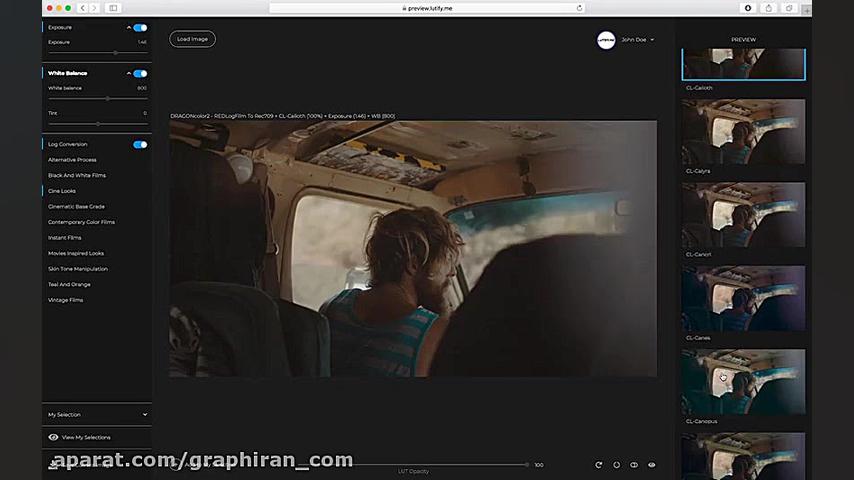
Task: Open the Cinematic Base Grade category
Action: (76, 206)
